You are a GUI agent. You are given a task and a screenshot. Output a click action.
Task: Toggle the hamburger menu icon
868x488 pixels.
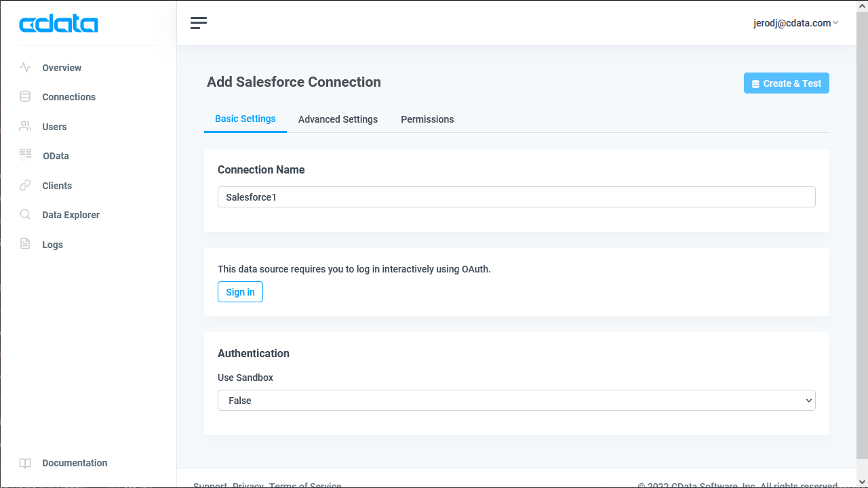pyautogui.click(x=199, y=23)
